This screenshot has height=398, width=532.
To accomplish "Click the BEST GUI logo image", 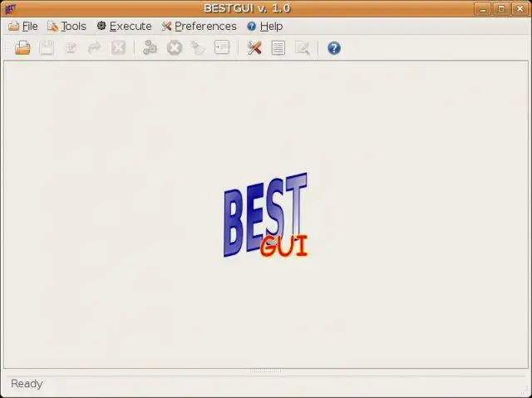I will [266, 215].
